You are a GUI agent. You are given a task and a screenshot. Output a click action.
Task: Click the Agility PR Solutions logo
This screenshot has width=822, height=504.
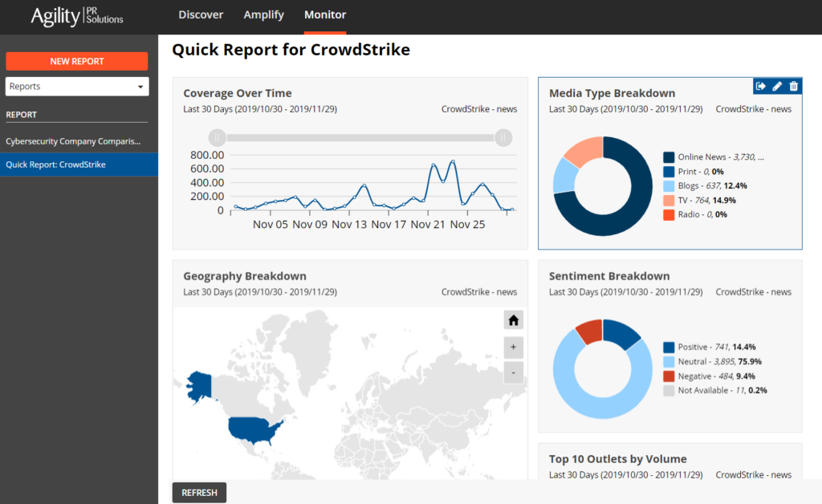tap(77, 16)
